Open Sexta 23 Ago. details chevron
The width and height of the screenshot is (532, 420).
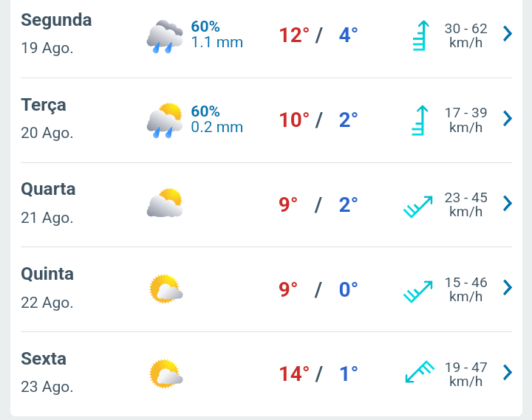coord(508,373)
